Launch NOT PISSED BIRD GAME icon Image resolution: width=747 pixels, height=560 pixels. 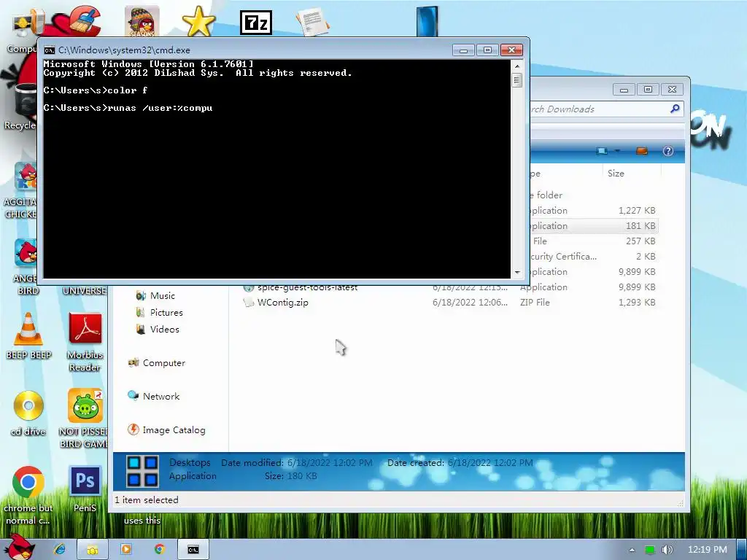[85, 418]
